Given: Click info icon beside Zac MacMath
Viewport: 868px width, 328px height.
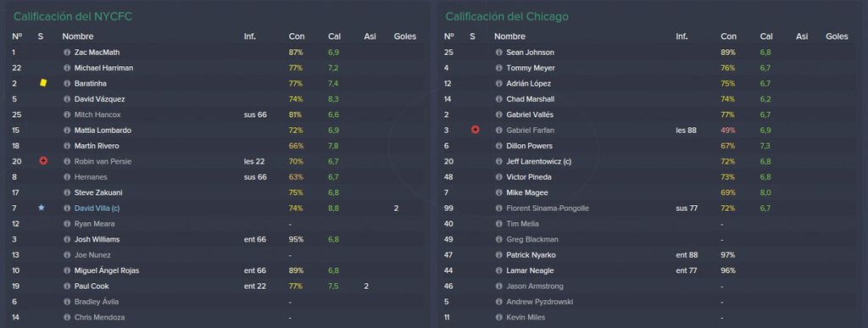Looking at the screenshot, I should coord(67,52).
